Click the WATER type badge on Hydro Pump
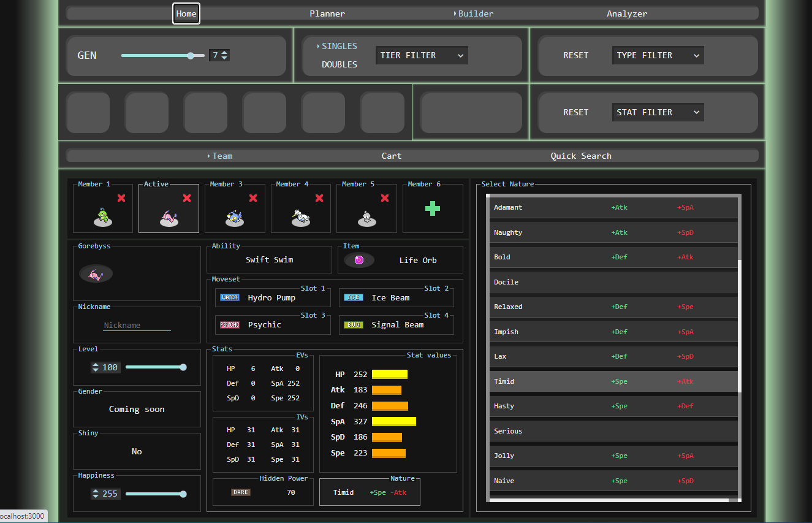Screen dimensions: 812x523 click(x=230, y=297)
